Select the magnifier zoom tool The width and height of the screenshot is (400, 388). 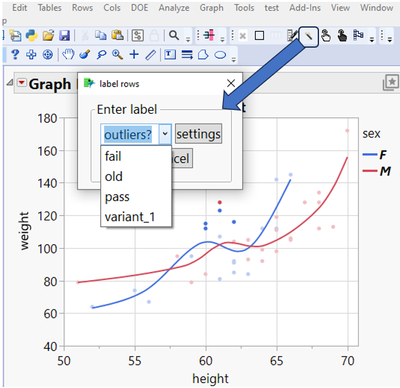click(x=118, y=54)
